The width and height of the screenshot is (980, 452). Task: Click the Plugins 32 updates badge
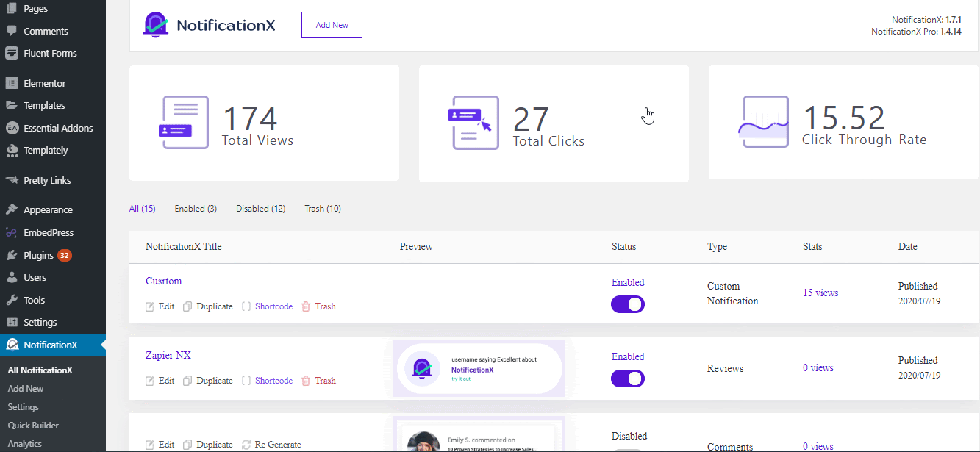point(65,255)
